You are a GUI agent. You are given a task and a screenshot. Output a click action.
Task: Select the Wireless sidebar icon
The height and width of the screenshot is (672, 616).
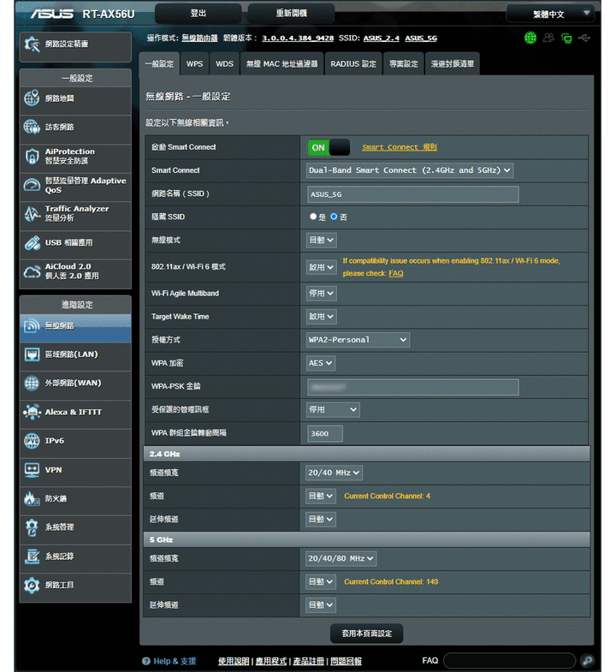(32, 325)
